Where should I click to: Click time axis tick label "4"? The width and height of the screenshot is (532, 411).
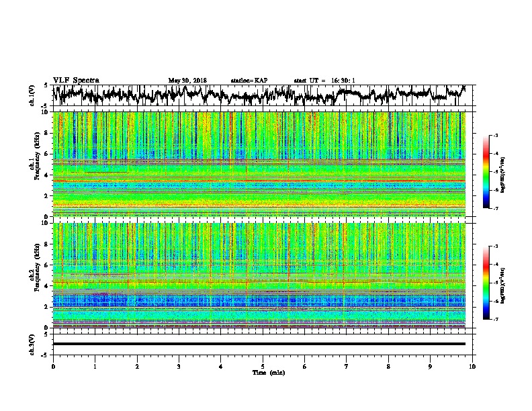[220, 367]
